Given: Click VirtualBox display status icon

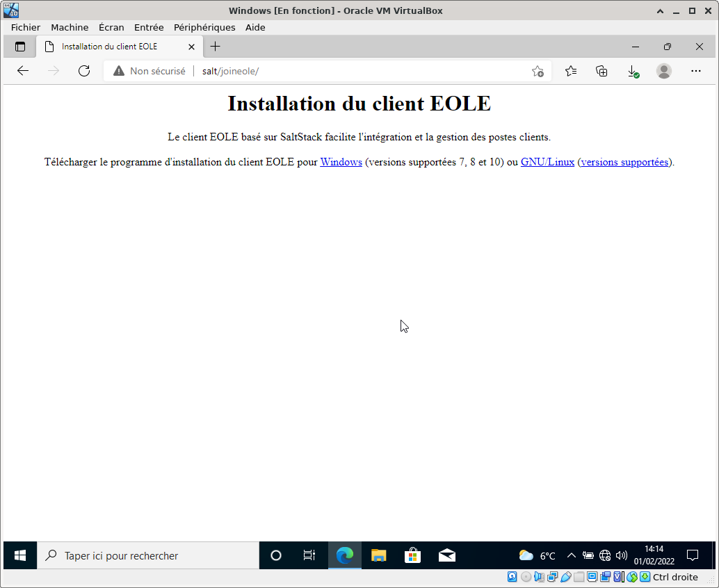Looking at the screenshot, I should pyautogui.click(x=592, y=577).
